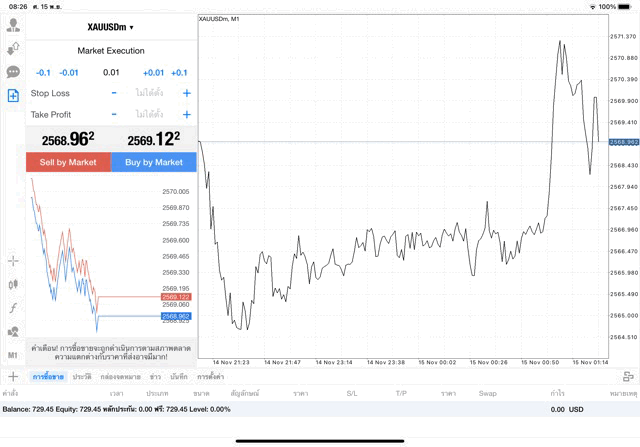Switch to the ประวัติ (History) tab
This screenshot has width=640, height=447.
tap(81, 377)
